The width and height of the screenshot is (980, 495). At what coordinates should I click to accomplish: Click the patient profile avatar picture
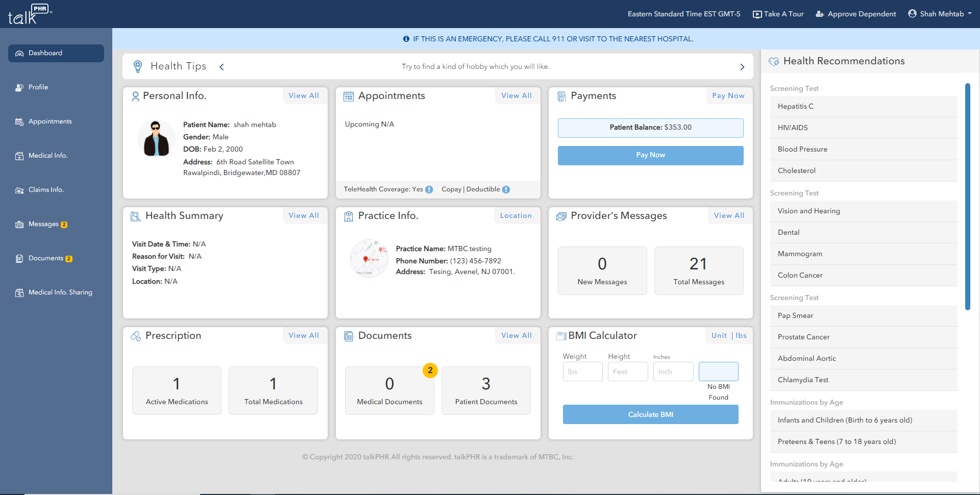(x=156, y=138)
